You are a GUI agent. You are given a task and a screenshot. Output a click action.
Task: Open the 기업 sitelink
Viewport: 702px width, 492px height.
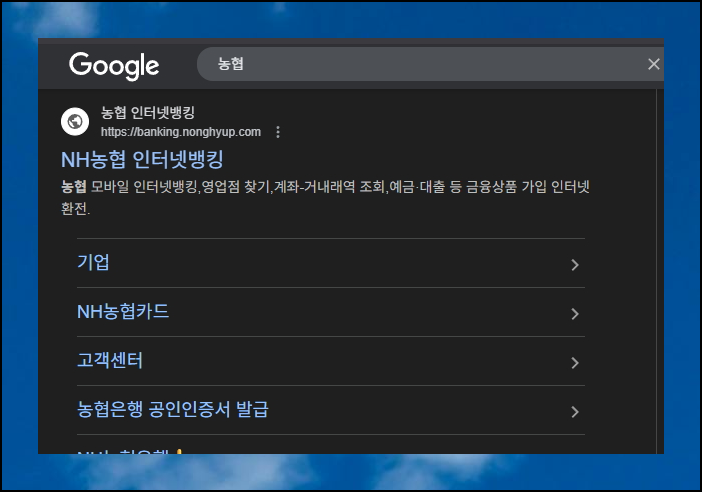[93, 262]
